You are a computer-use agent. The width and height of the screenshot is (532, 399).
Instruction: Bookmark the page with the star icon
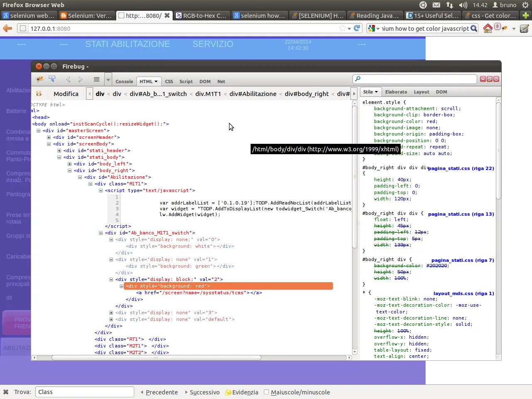[342, 28]
